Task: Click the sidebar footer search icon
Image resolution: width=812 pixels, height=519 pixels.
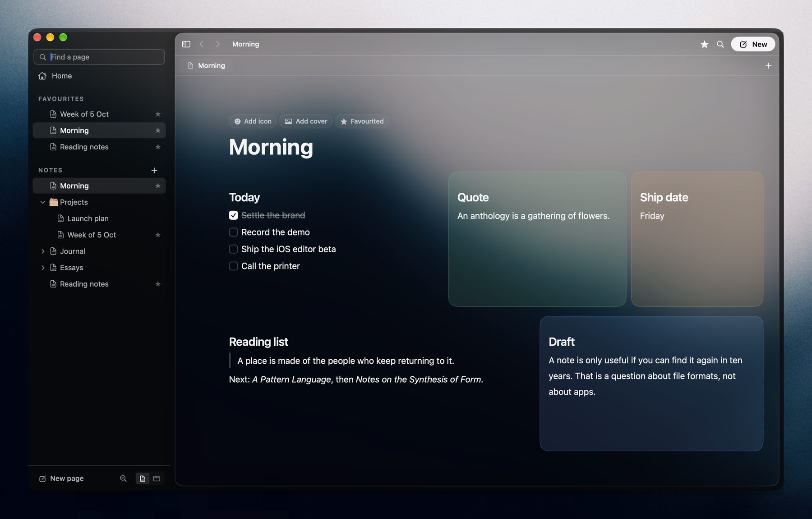Action: click(123, 478)
